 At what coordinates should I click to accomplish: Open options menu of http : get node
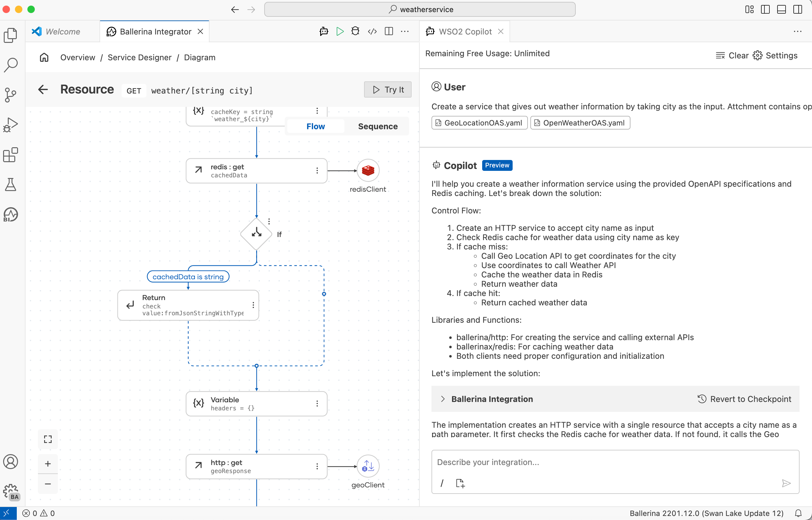(317, 466)
